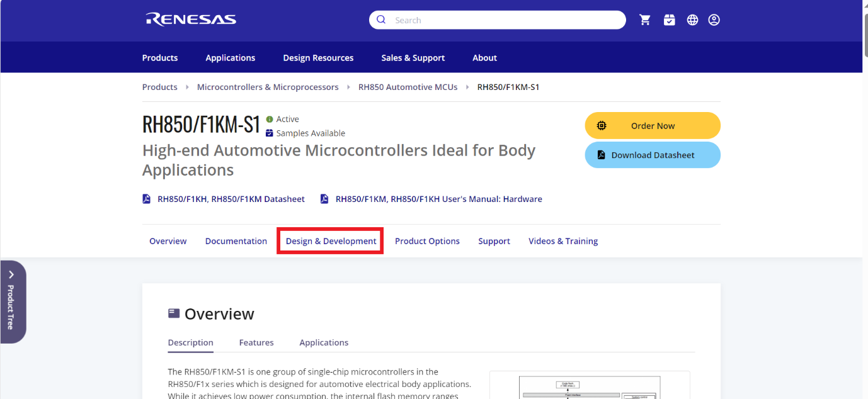Screen dimensions: 868x399
Task: Click the PDF icon beside RH850/F1KH datasheet link
Action: point(146,198)
